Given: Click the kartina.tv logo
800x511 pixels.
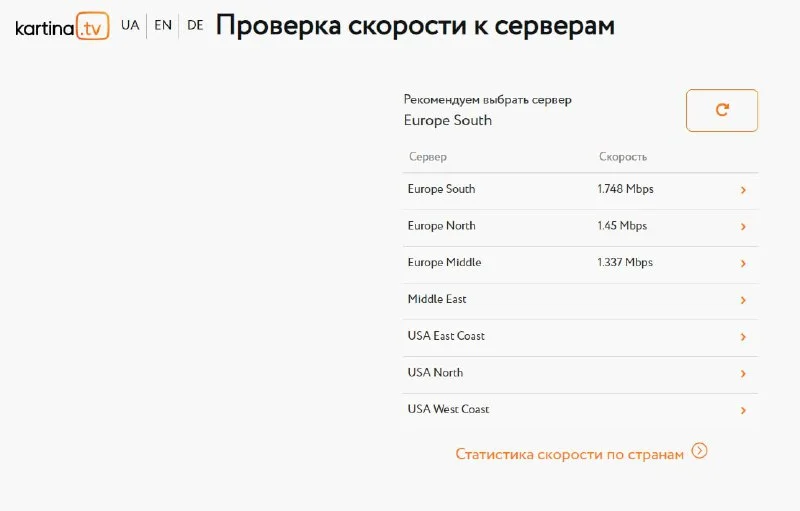Looking at the screenshot, I should 61,27.
